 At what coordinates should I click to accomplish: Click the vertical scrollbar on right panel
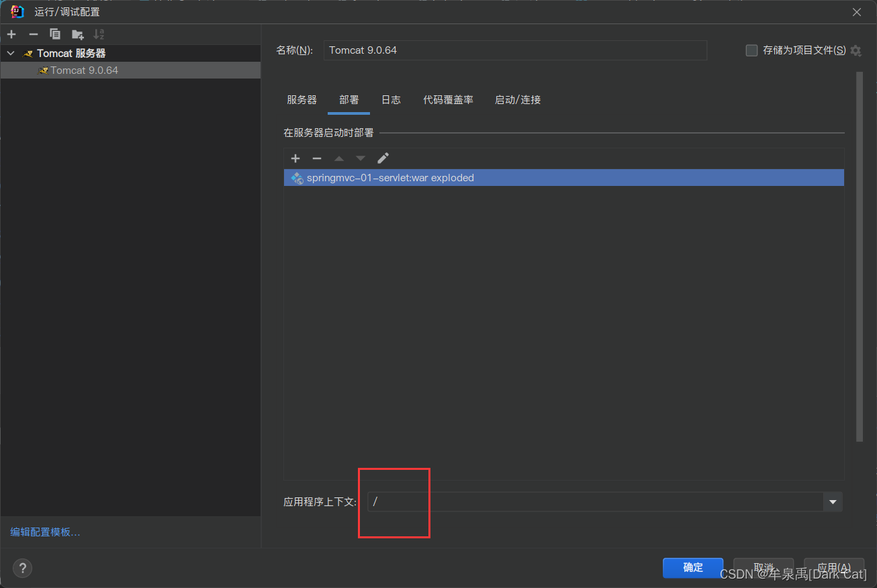(860, 256)
